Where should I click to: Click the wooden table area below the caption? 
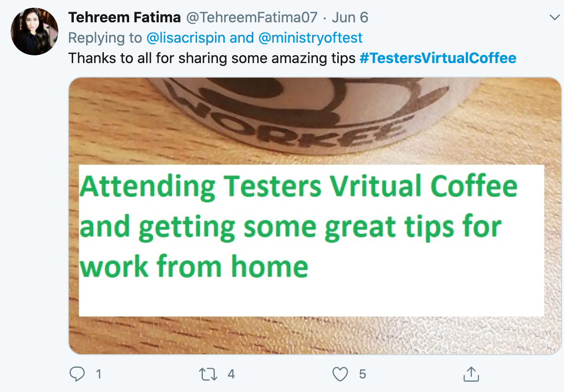(x=315, y=335)
